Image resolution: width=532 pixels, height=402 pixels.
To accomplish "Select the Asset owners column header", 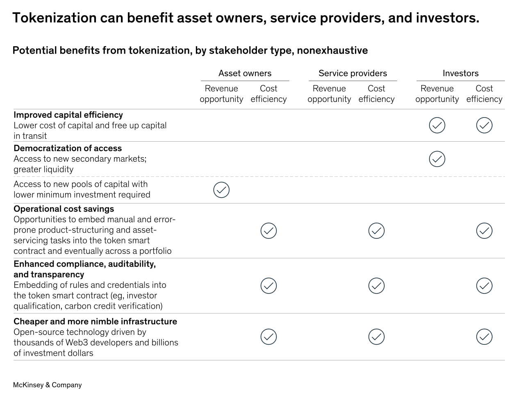I will [245, 73].
